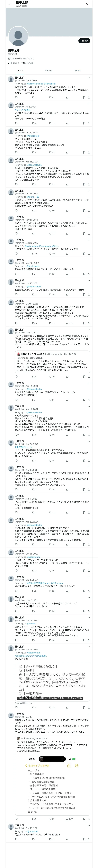Screen dimensions: 98x868
Task: Open the search magnifier icon
Action: (x=88, y=4)
